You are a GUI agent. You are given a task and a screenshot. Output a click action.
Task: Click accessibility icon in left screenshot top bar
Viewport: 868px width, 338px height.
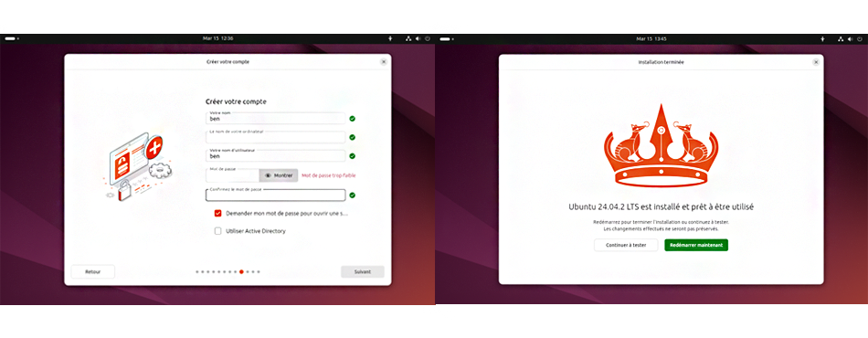click(390, 38)
